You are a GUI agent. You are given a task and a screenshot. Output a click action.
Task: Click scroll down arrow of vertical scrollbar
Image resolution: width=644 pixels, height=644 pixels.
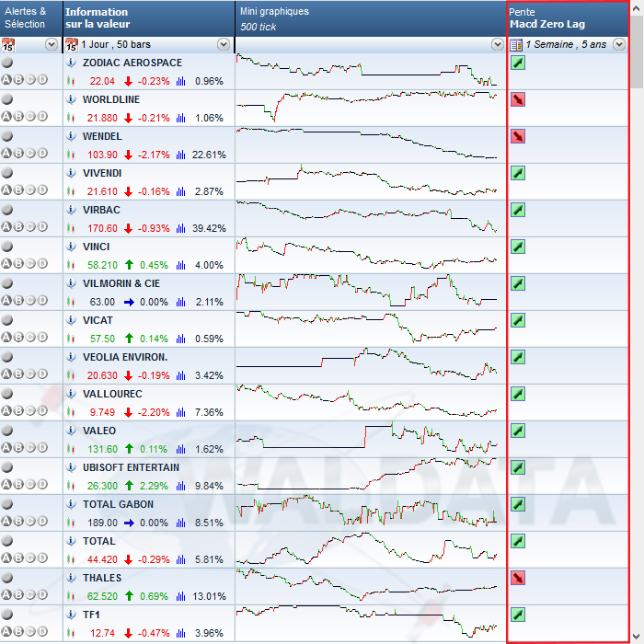point(637,637)
